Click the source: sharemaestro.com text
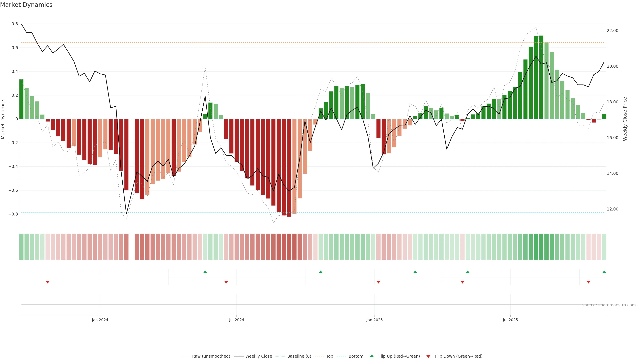Image resolution: width=644 pixels, height=362 pixels. pos(609,305)
